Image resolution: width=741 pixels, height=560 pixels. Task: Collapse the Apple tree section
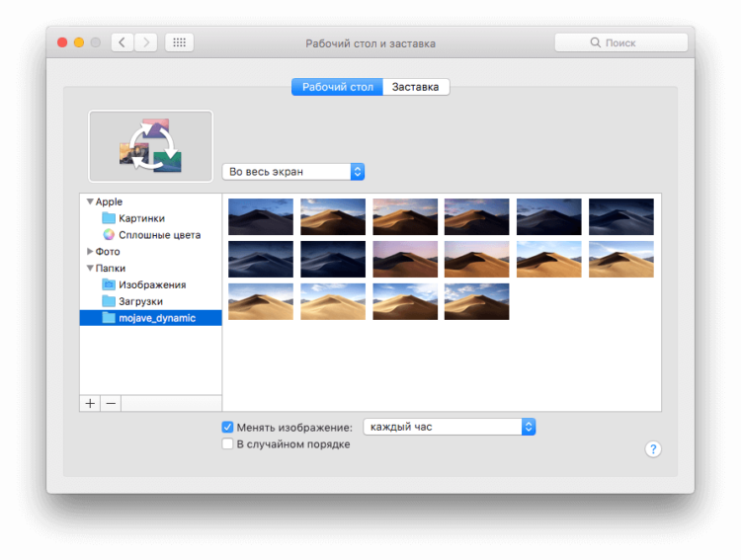pyautogui.click(x=90, y=201)
